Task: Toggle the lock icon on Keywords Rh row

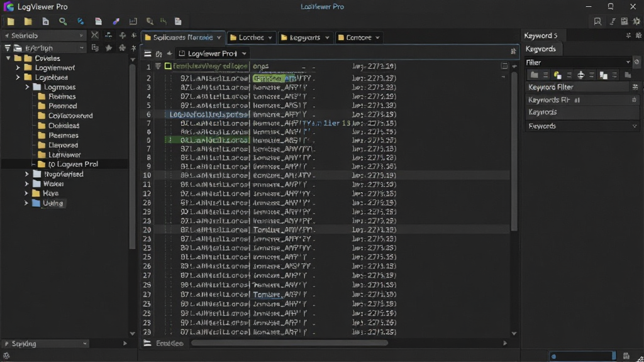Action: pos(634,100)
